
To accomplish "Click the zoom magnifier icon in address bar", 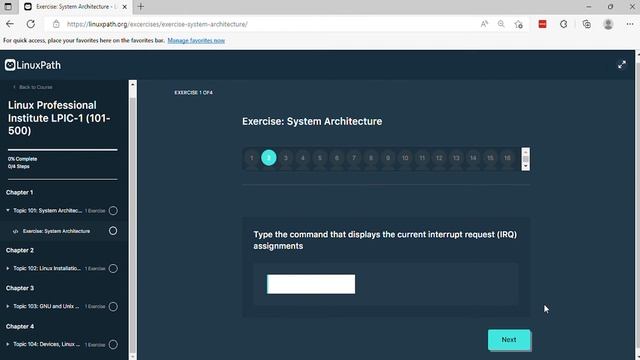I will click(501, 24).
